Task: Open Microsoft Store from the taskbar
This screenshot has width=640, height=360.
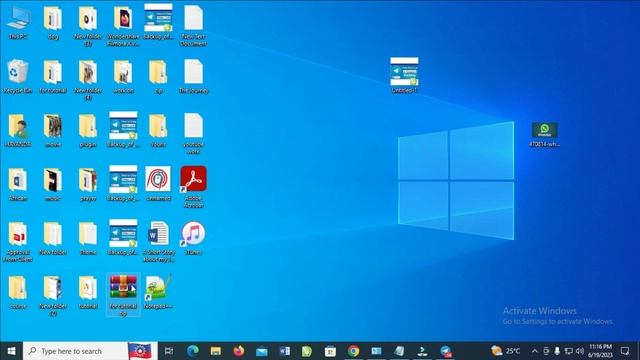Action: coord(330,351)
